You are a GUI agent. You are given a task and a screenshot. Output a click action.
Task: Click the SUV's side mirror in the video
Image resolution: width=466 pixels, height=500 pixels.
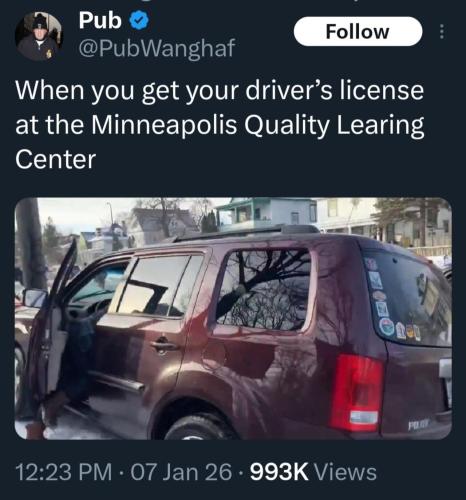(35, 297)
